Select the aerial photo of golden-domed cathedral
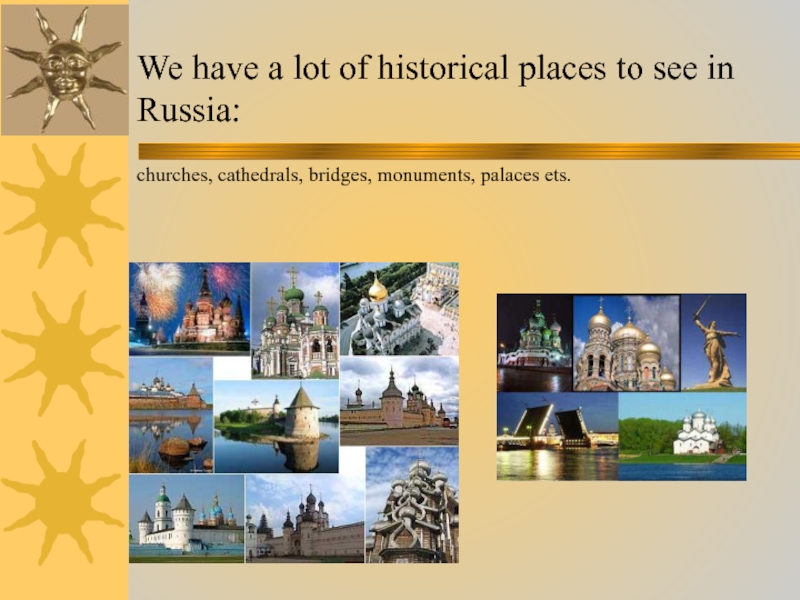The width and height of the screenshot is (800, 600). point(399,309)
